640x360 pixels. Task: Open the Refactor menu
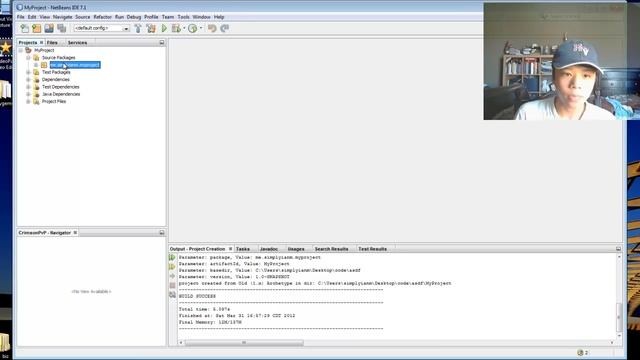(x=102, y=17)
